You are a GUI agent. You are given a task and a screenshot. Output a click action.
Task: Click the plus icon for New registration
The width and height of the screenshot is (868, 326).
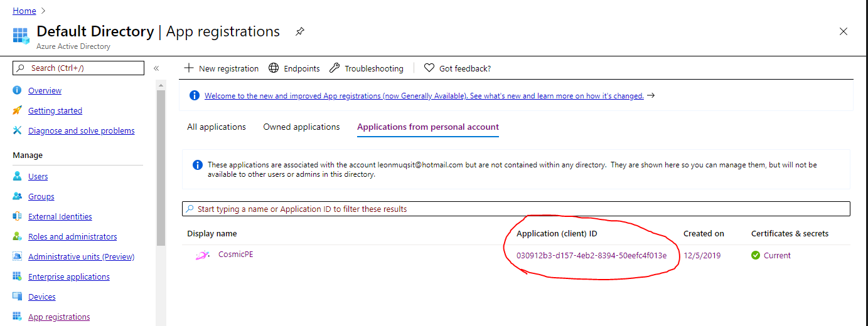[x=188, y=68]
